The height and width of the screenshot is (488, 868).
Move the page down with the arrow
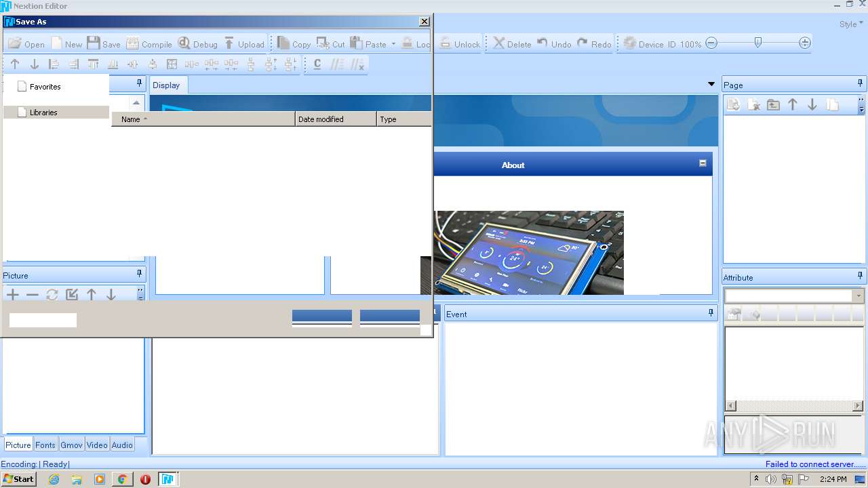point(812,105)
